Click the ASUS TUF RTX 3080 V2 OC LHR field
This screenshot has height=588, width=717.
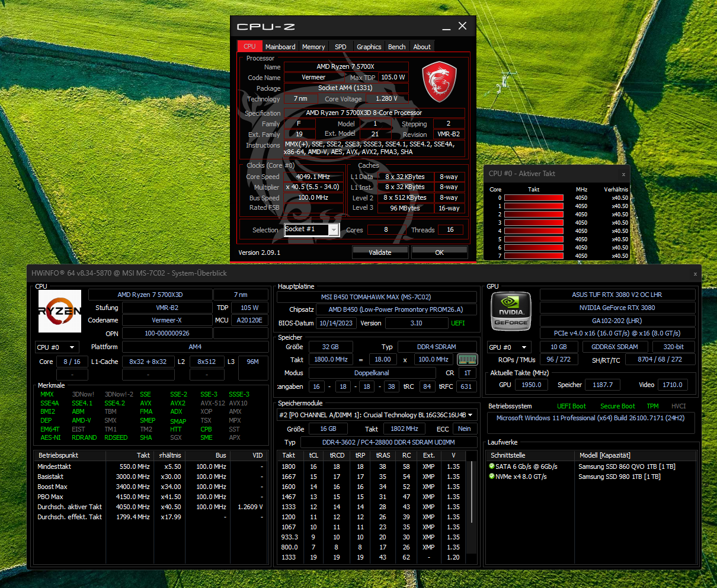click(x=617, y=295)
